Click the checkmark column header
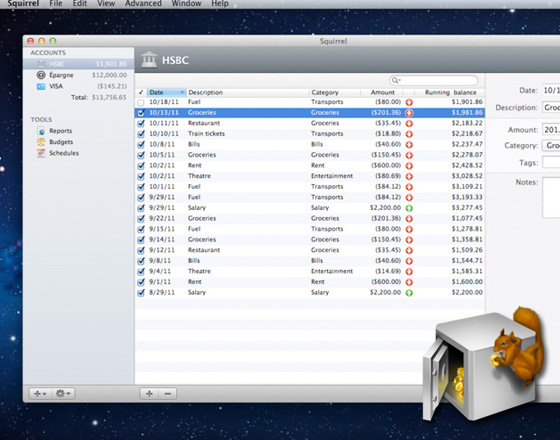Screen dimensions: 560x440 coord(141,92)
